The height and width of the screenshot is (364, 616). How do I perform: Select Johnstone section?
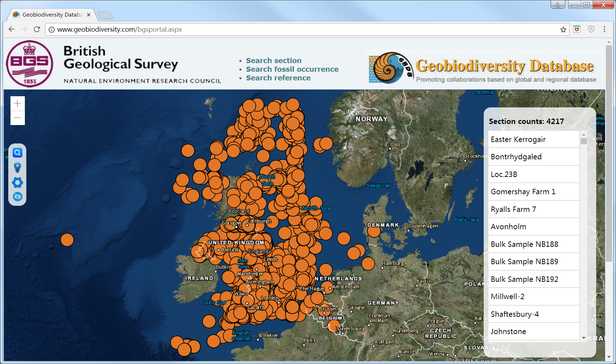[x=533, y=332]
